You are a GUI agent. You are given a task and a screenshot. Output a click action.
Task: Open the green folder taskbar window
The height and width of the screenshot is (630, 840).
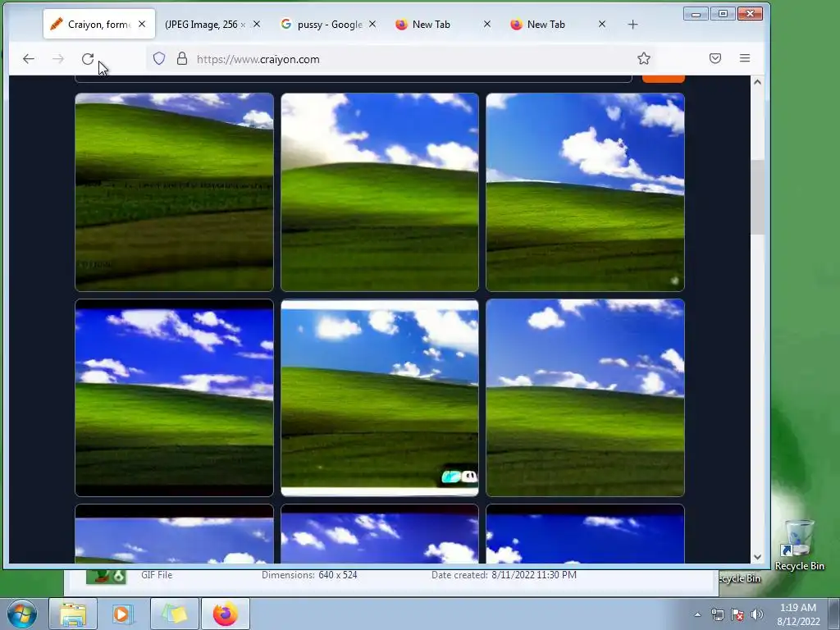pos(175,614)
